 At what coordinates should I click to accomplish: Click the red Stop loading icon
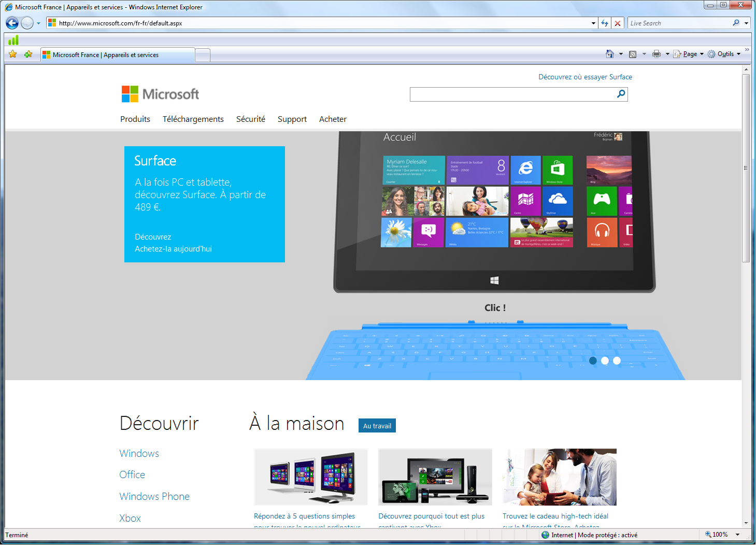coord(618,23)
